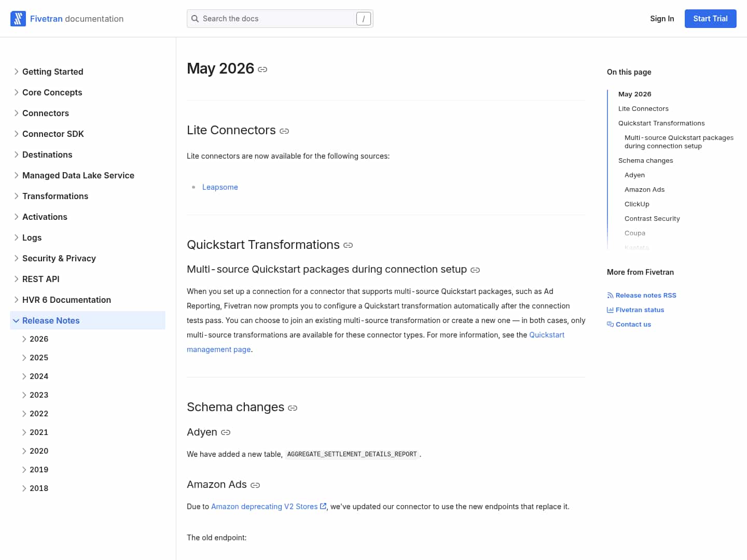
Task: Click the RSS feed icon
Action: (610, 296)
